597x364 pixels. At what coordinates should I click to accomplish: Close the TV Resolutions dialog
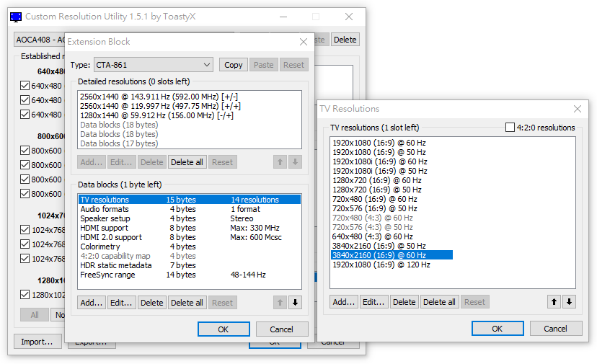(x=578, y=109)
